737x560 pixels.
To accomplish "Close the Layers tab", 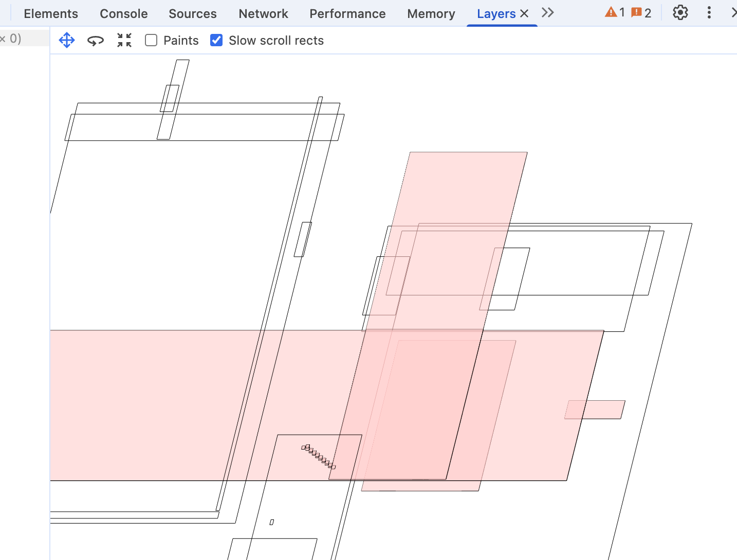I will (x=524, y=14).
